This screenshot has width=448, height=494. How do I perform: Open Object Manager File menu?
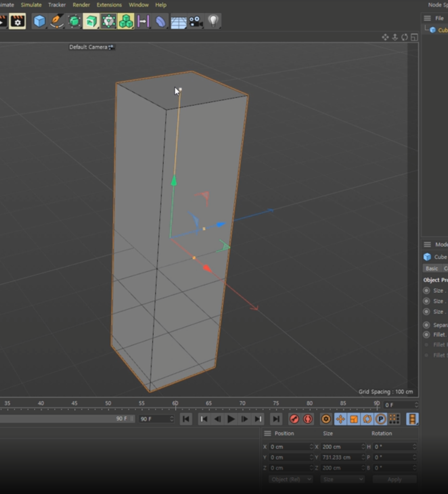click(439, 18)
